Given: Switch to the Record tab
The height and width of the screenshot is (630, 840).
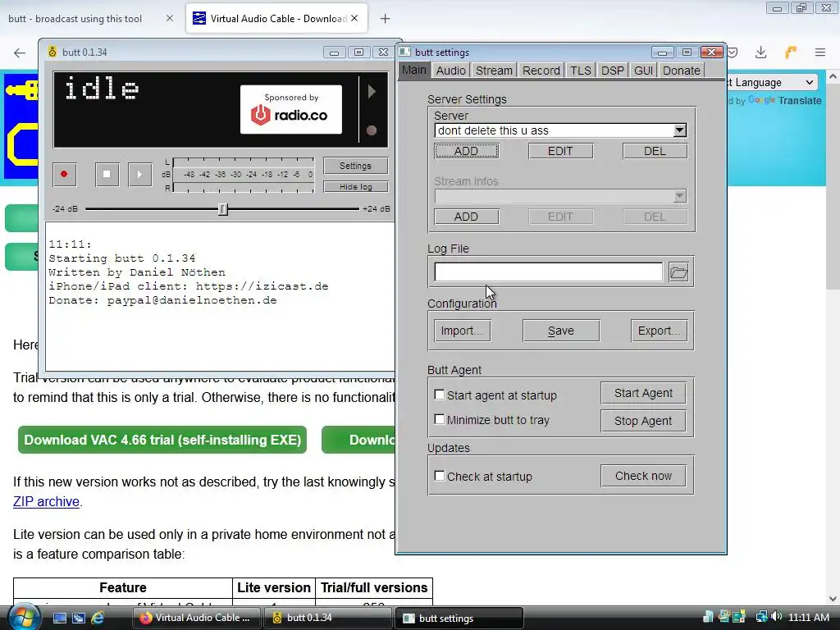Looking at the screenshot, I should (541, 71).
